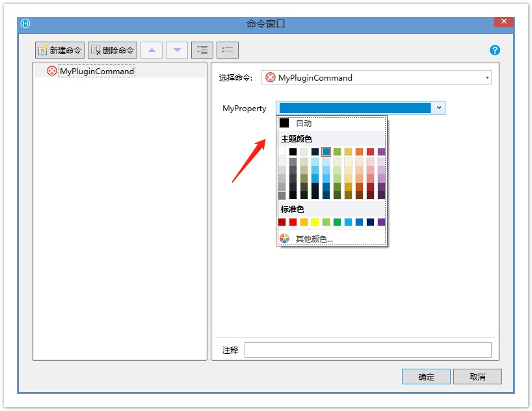The width and height of the screenshot is (532, 411).
Task: Move command up with up arrow
Action: (152, 50)
